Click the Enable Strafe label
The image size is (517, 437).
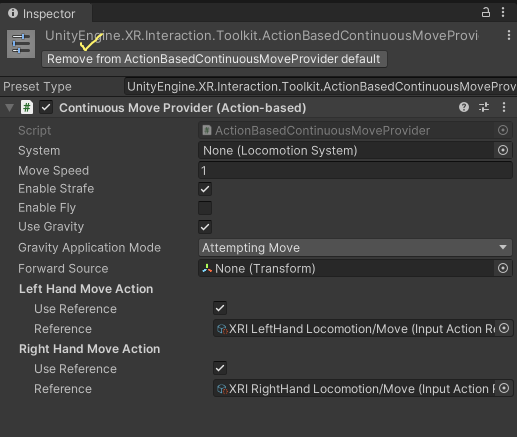(x=56, y=189)
